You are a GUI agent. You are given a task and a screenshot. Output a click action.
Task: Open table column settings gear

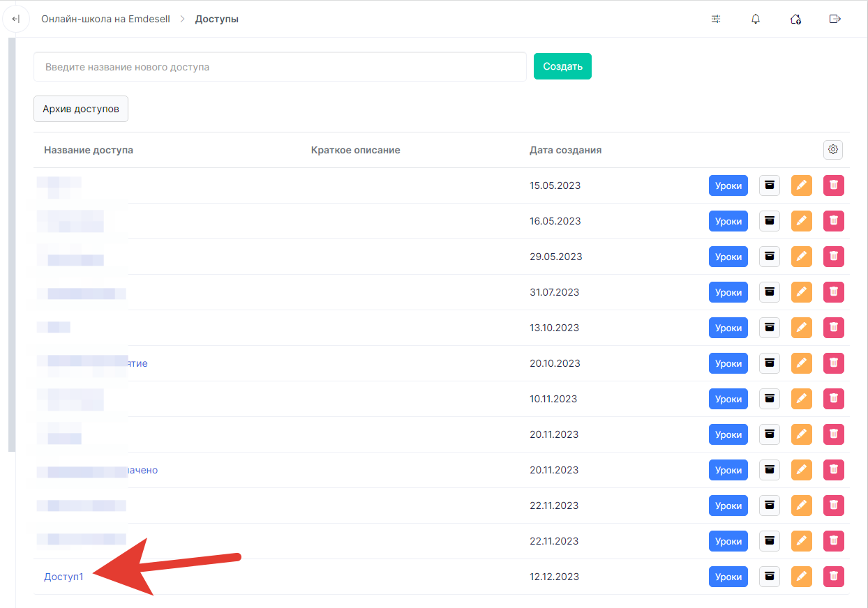832,149
